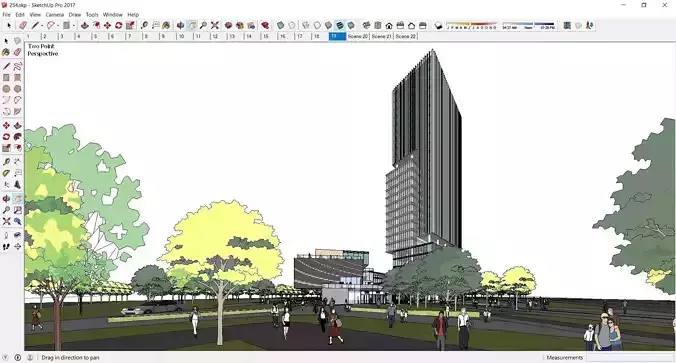Open the Help menu
The width and height of the screenshot is (676, 363).
133,15
